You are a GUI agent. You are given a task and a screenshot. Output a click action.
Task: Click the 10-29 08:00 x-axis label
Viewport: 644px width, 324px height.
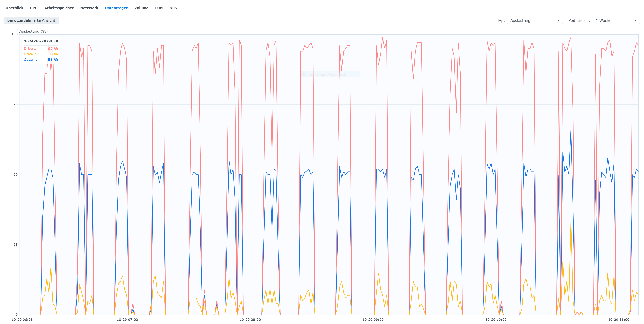click(x=250, y=320)
